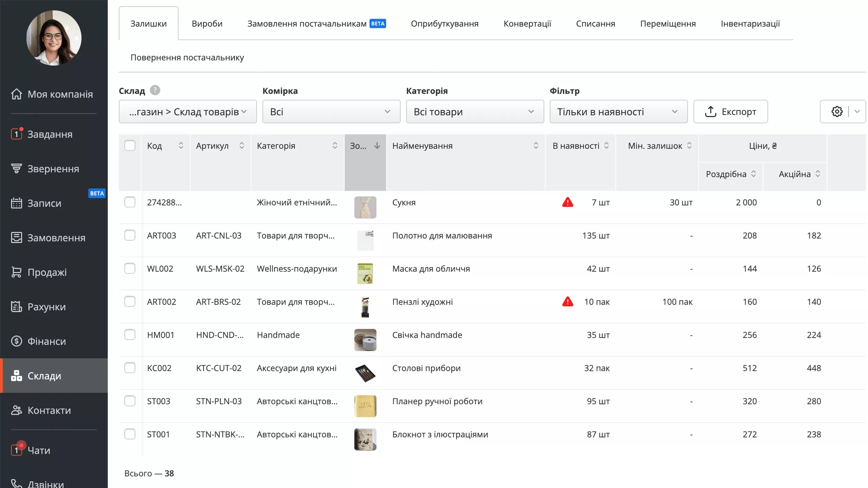Screen dimensions: 868x488
Task: Open the Звернення inbox icon
Action: tap(16, 168)
